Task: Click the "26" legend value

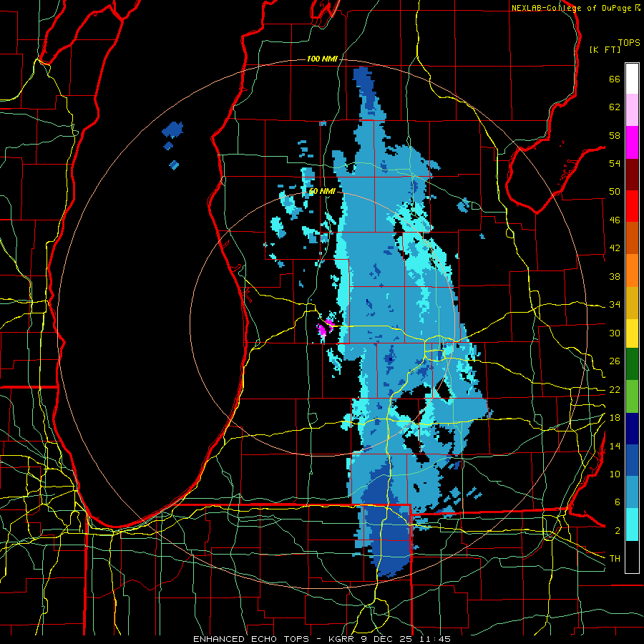Action: point(615,361)
